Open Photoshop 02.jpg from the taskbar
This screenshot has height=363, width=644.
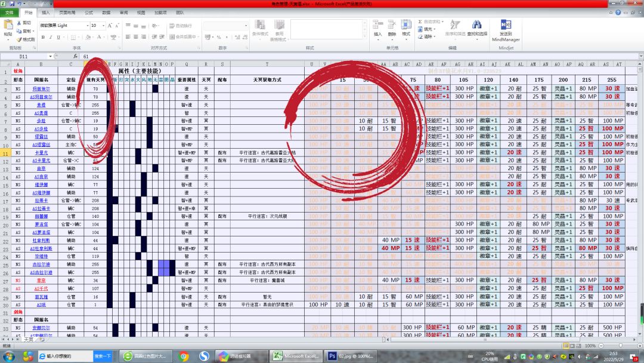point(351,356)
